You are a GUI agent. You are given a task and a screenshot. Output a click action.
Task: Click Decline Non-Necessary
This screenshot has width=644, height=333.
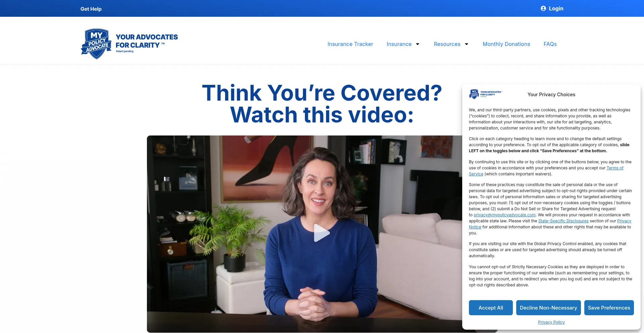coord(548,308)
